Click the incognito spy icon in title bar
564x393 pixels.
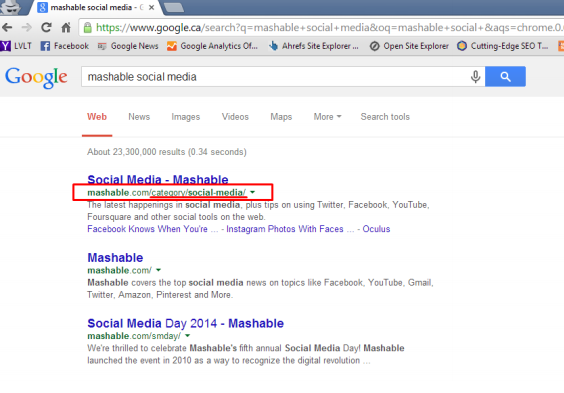pyautogui.click(x=10, y=7)
